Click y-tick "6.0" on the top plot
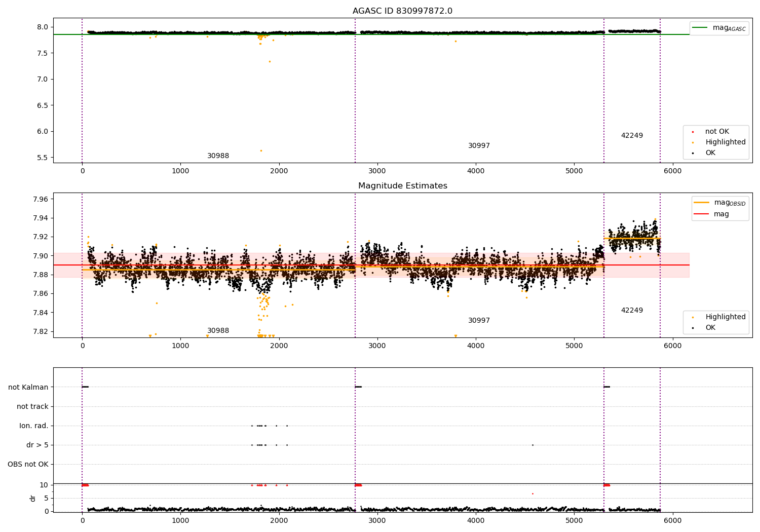The height and width of the screenshot is (532, 760). pos(42,132)
